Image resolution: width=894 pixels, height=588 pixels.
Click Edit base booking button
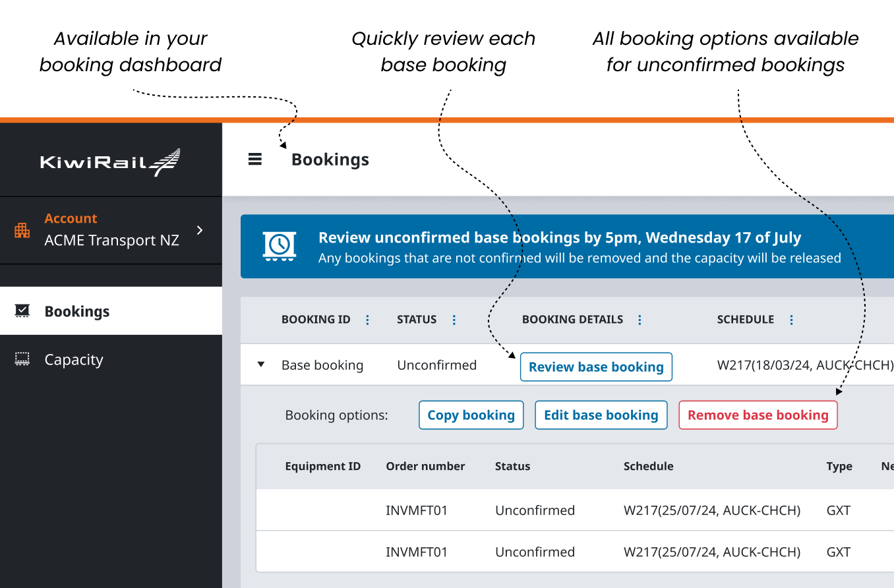coord(601,415)
